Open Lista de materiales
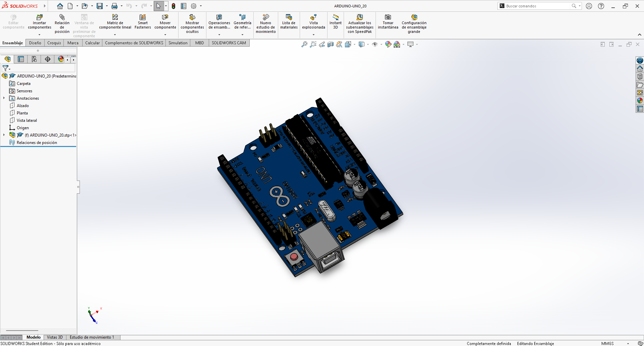This screenshot has width=644, height=346. point(289,22)
